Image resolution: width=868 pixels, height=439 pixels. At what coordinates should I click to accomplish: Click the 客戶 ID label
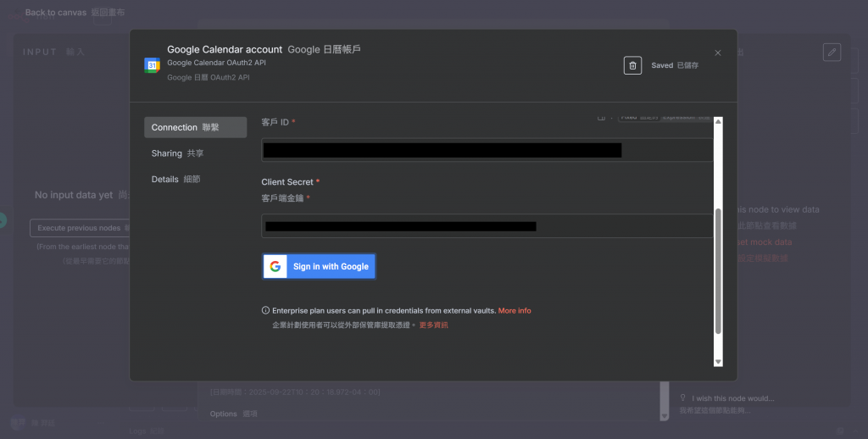pyautogui.click(x=275, y=122)
